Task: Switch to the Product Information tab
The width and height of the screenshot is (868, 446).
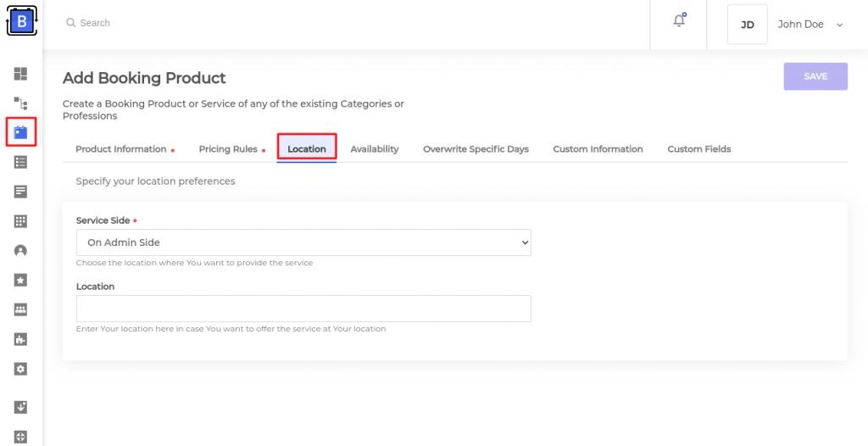Action: pyautogui.click(x=121, y=149)
